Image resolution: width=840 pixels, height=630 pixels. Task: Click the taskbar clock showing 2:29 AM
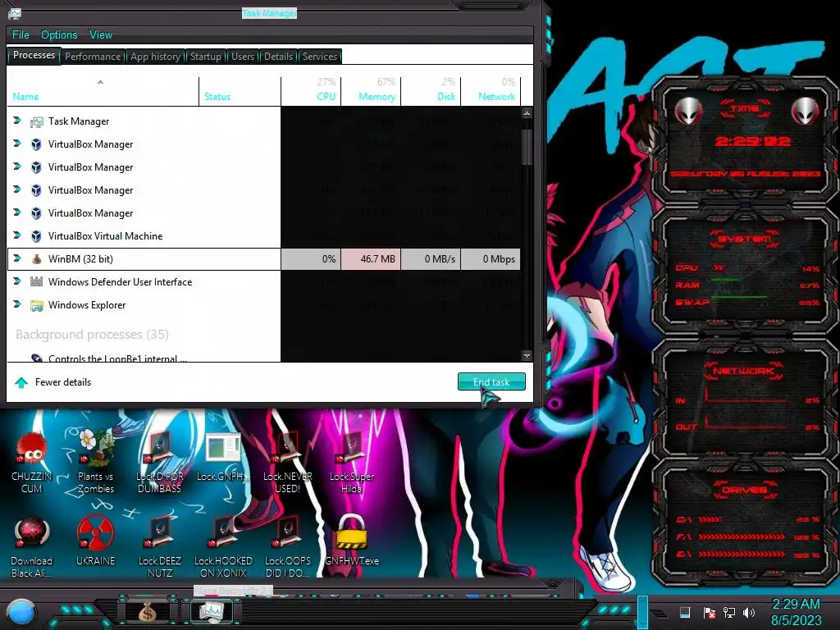(x=796, y=612)
